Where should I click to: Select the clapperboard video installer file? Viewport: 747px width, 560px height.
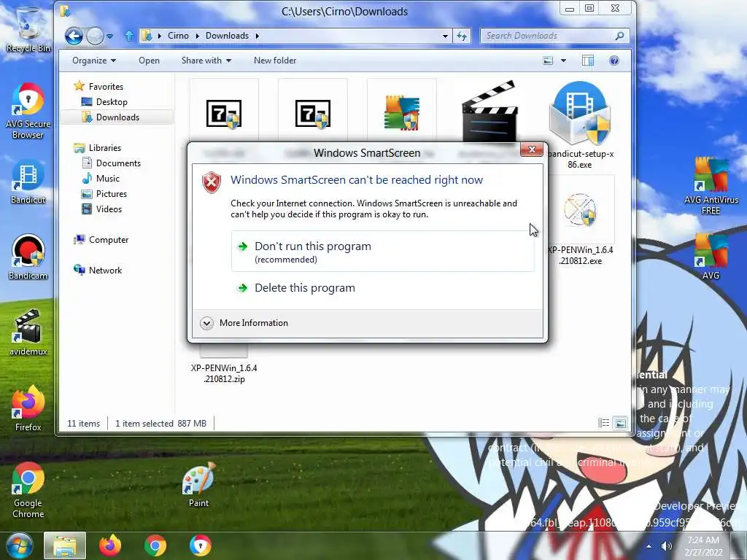pos(489,112)
